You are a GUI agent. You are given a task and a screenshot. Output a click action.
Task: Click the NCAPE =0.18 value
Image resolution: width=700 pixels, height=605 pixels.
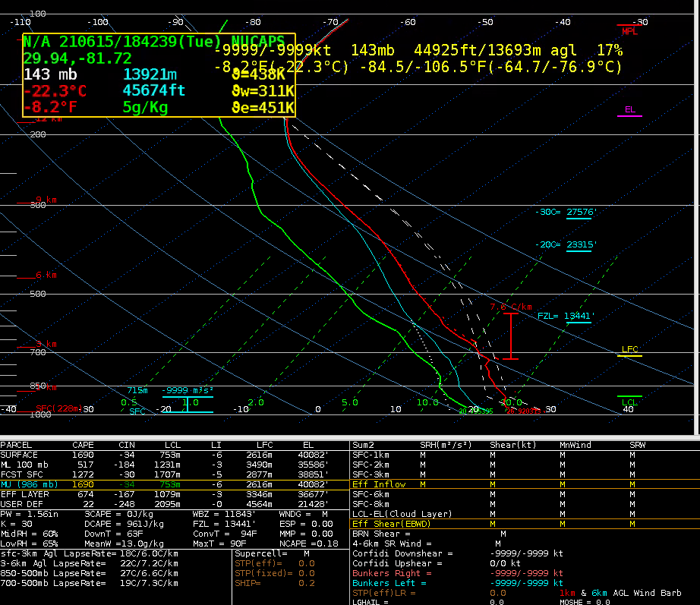coord(309,544)
